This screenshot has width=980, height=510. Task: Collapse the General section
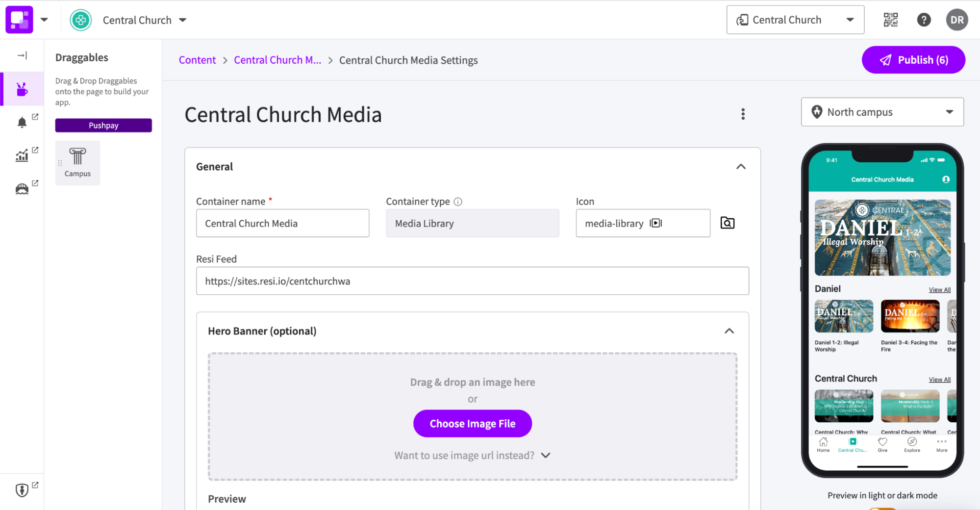741,166
